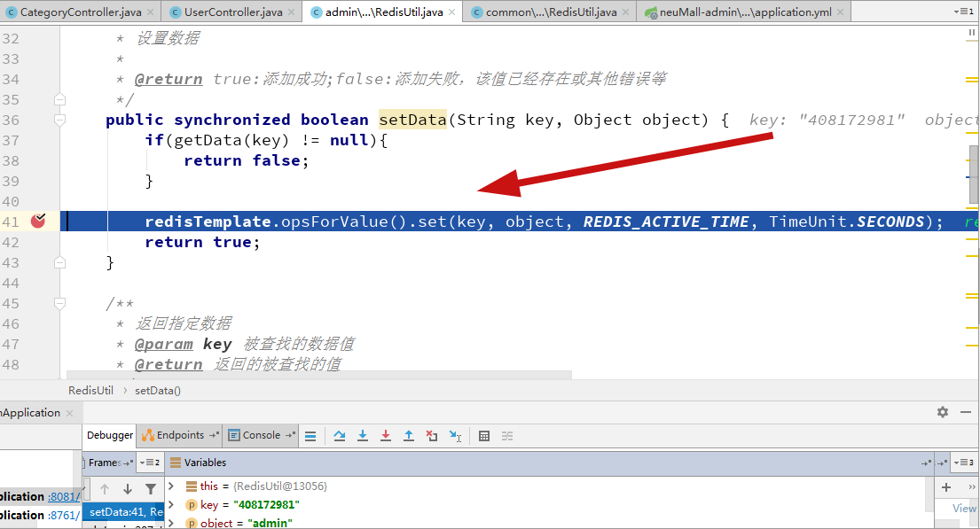Open the :8081/ application link
980x529 pixels.
(x=64, y=496)
